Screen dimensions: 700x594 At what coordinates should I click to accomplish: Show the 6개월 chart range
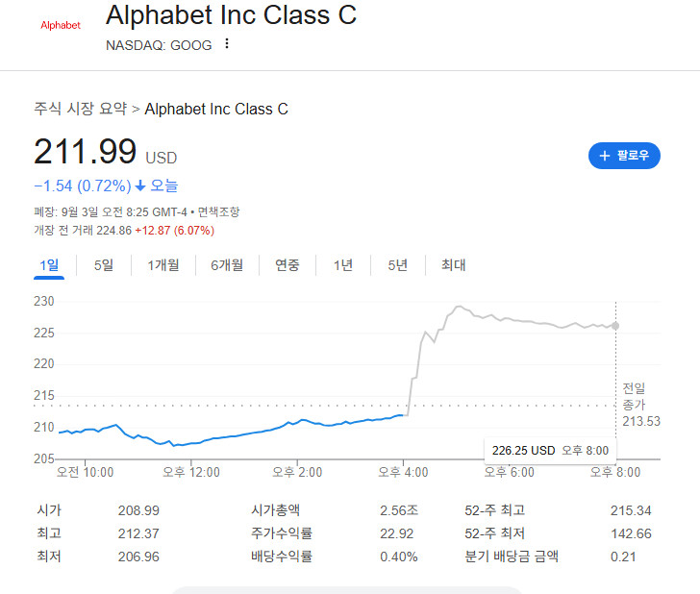tap(227, 265)
